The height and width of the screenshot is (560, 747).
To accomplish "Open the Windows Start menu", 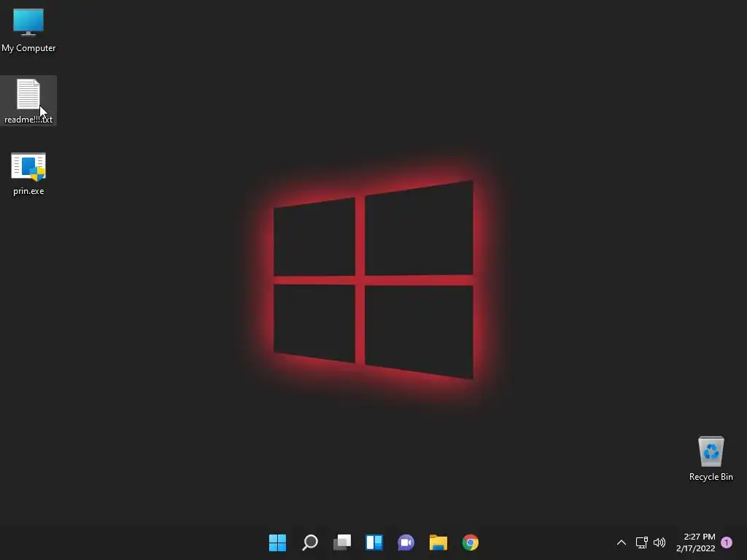I will [x=277, y=542].
